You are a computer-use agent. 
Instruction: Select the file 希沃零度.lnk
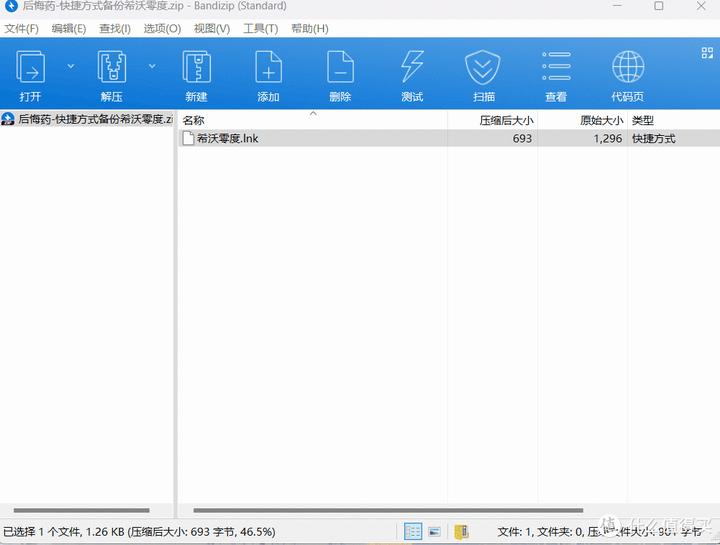click(x=449, y=138)
